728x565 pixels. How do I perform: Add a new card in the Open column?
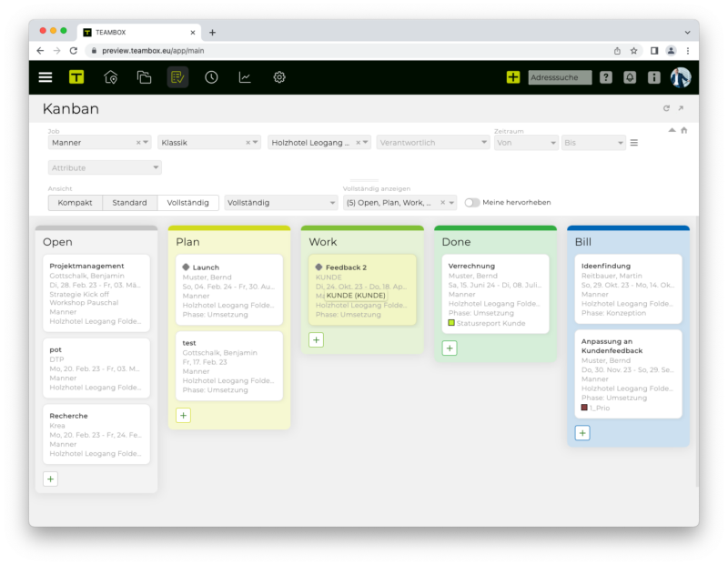[50, 478]
